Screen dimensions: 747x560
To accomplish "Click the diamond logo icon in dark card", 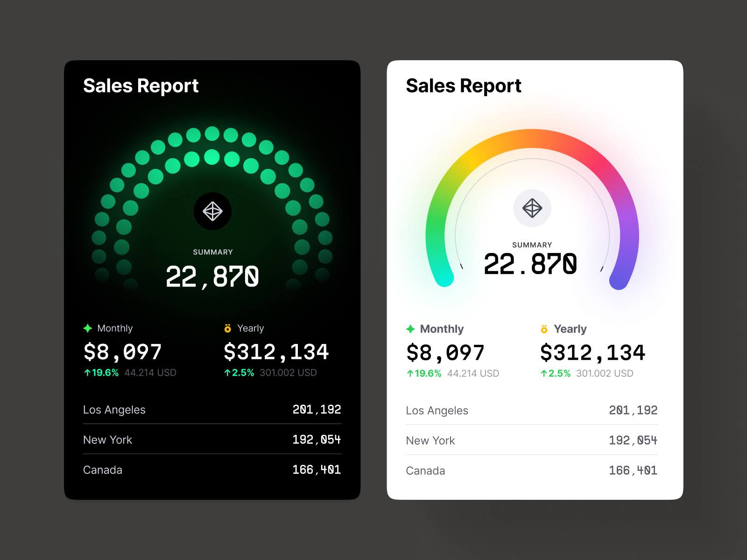I will tap(212, 211).
